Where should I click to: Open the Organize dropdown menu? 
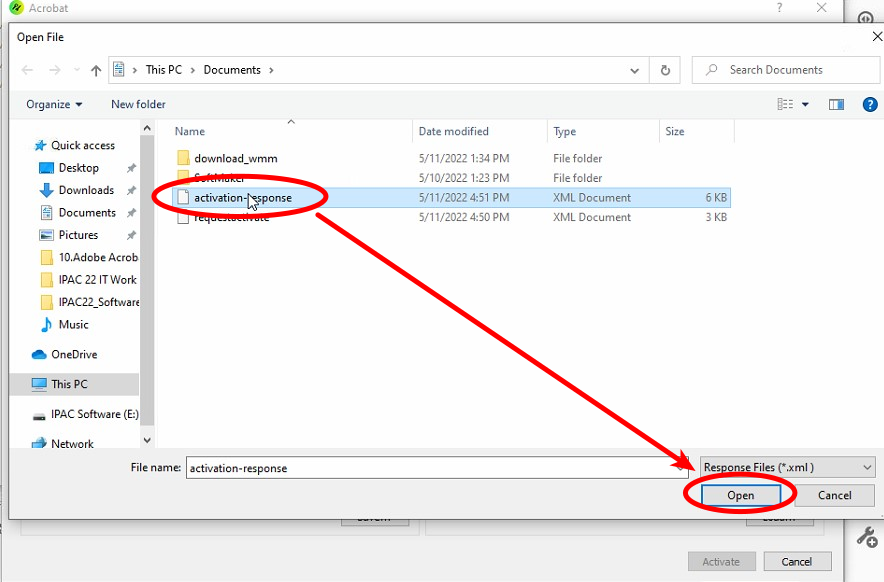(x=54, y=104)
